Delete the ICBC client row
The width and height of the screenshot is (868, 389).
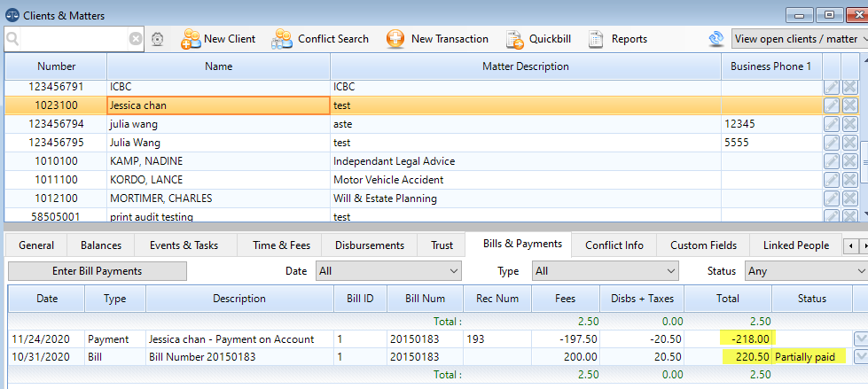(849, 87)
